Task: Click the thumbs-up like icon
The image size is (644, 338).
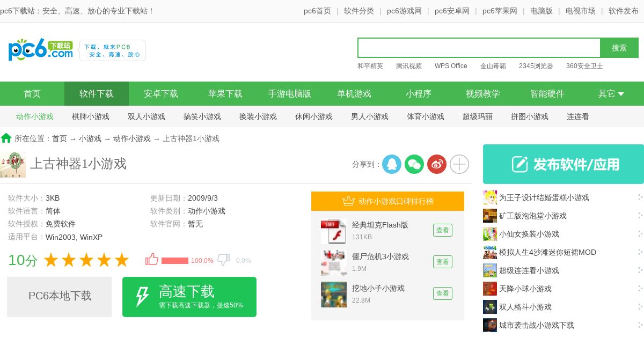Action: coord(152,260)
